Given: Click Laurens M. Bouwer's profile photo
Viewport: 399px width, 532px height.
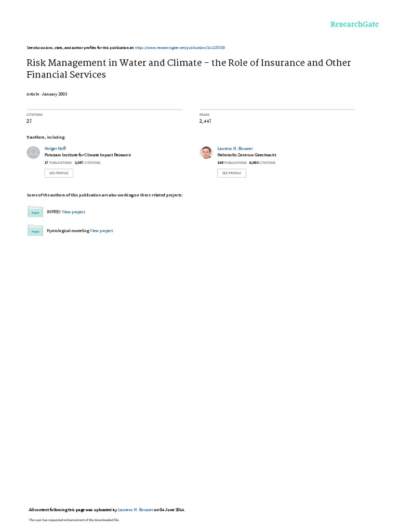Looking at the screenshot, I should click(x=206, y=153).
